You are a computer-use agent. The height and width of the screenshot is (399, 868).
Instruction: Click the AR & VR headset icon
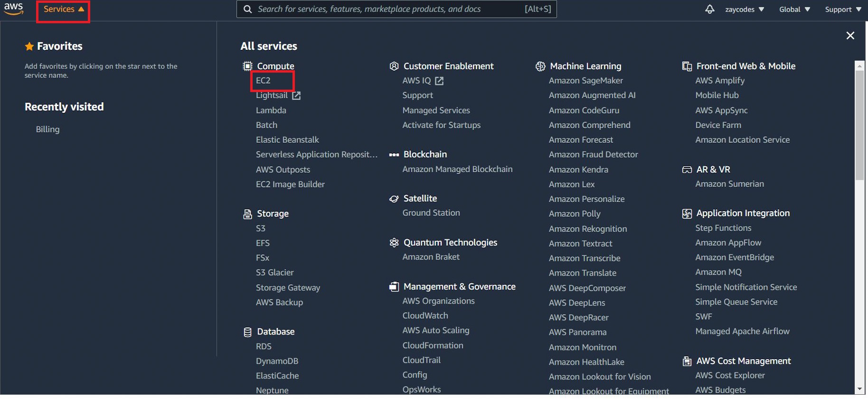point(687,170)
